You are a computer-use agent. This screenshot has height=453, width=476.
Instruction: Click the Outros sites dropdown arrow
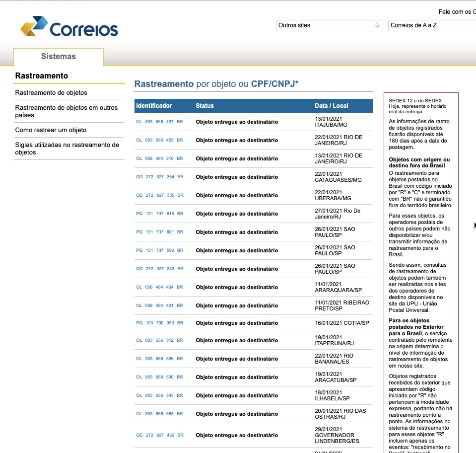pos(377,25)
